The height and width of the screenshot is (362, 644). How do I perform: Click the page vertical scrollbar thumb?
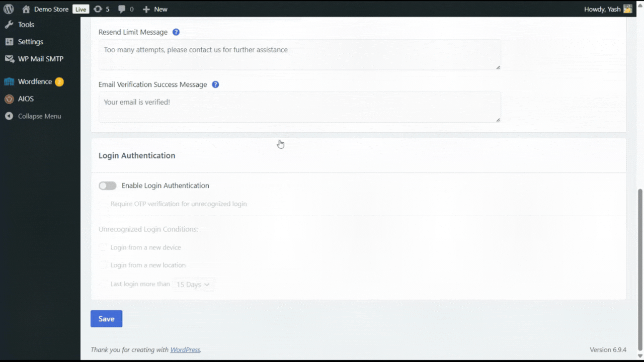pos(640,269)
